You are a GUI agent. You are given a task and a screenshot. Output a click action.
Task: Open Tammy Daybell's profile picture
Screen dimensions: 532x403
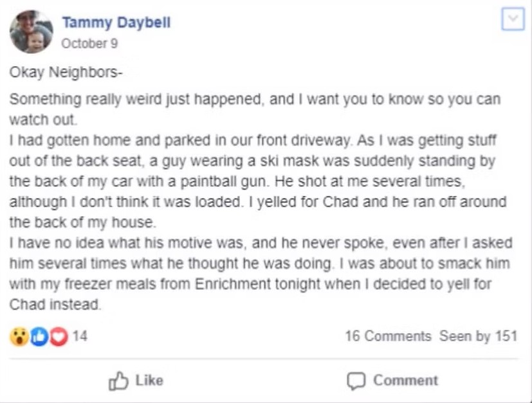tap(32, 31)
